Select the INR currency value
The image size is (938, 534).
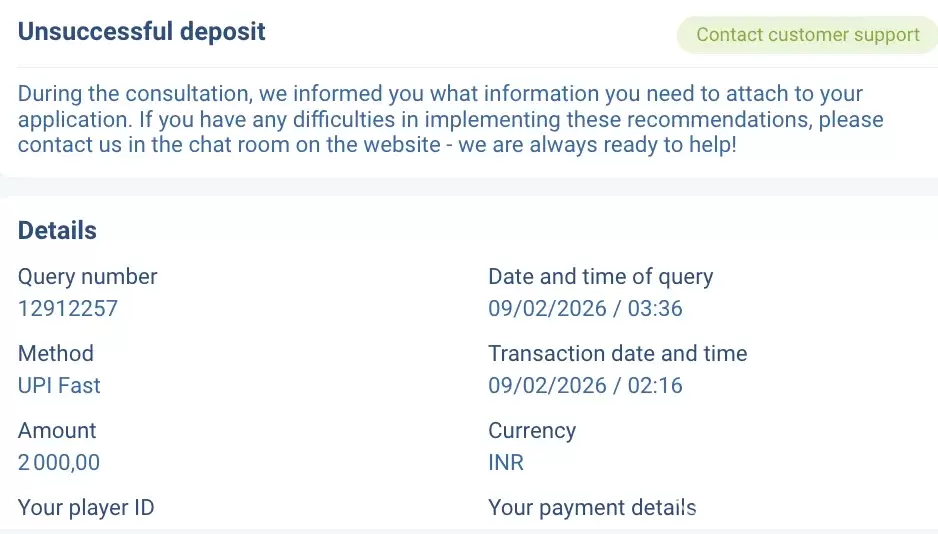tap(506, 462)
